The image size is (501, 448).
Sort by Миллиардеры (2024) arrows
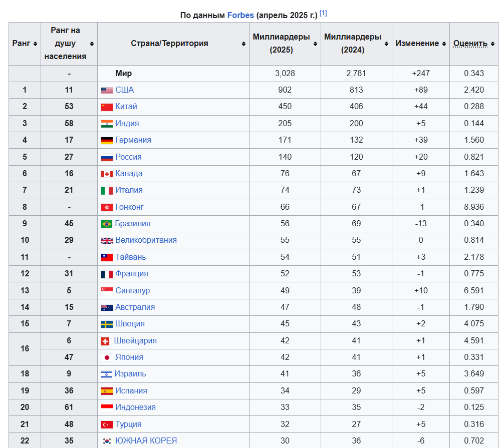pos(386,44)
